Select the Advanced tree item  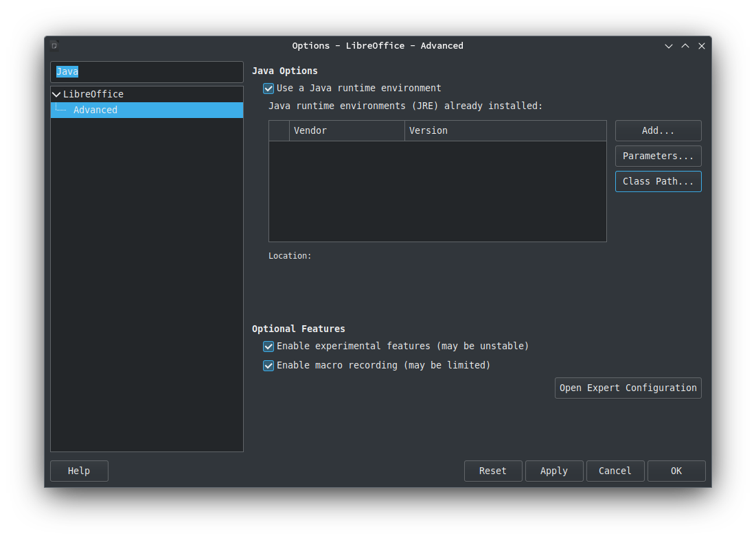pos(146,110)
